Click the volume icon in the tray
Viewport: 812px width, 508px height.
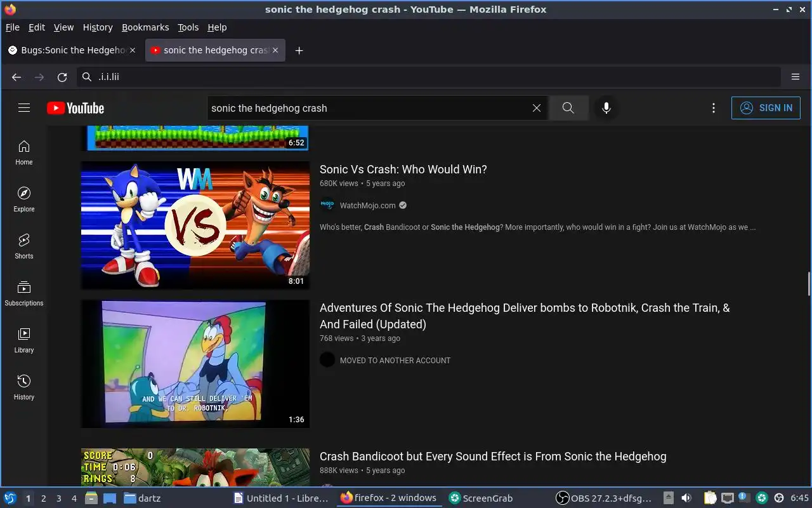tap(686, 498)
